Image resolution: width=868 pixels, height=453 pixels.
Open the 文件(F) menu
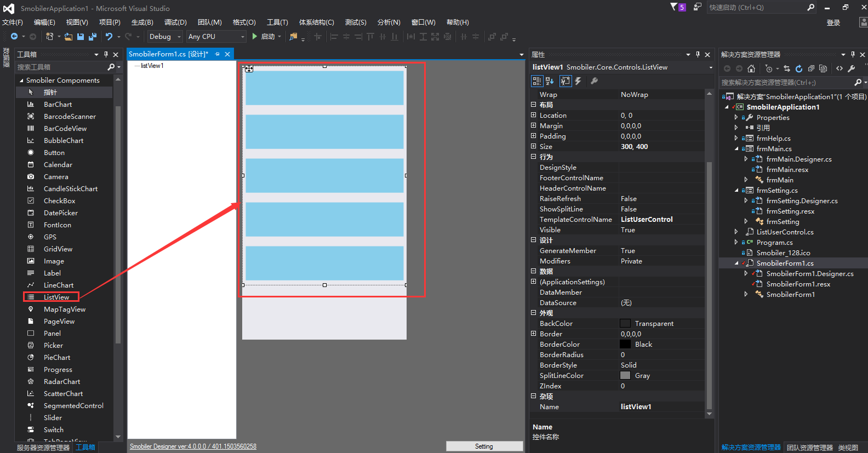(x=12, y=22)
